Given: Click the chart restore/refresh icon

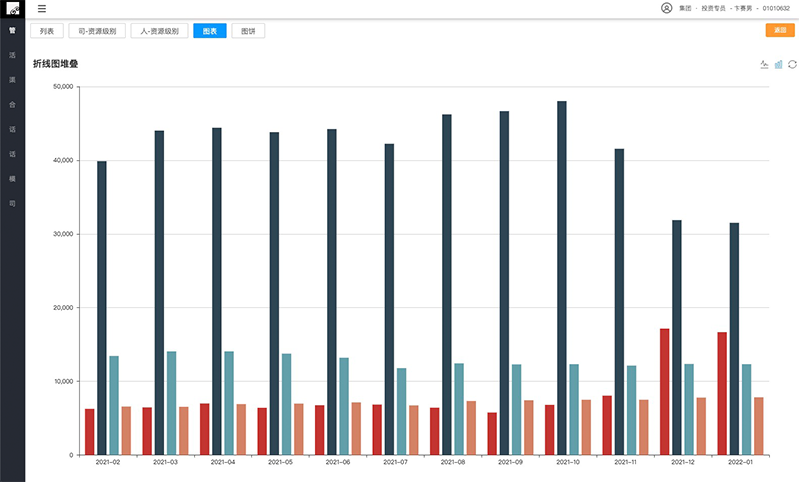Looking at the screenshot, I should click(x=792, y=64).
